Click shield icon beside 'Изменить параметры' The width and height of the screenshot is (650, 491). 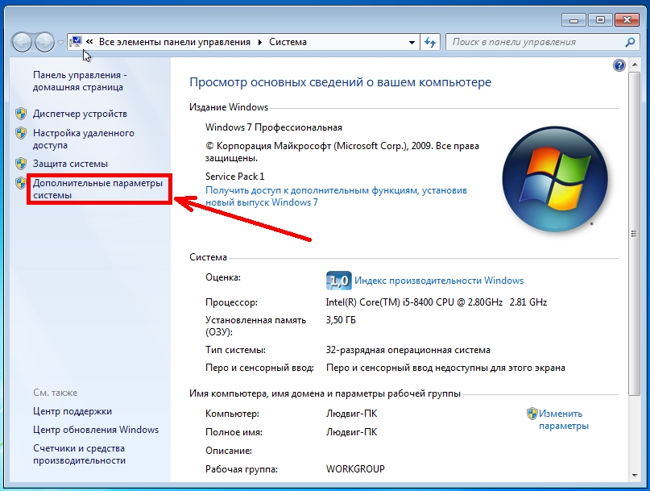tap(532, 413)
